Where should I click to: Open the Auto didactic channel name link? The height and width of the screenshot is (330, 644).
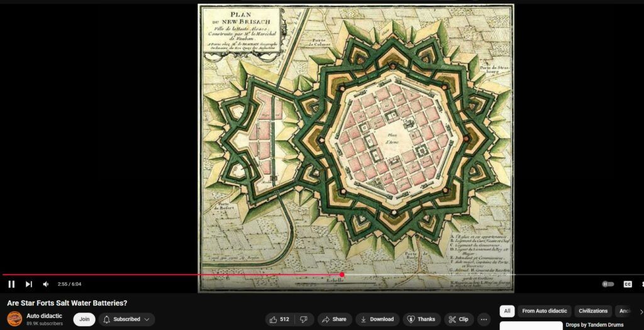[44, 316]
